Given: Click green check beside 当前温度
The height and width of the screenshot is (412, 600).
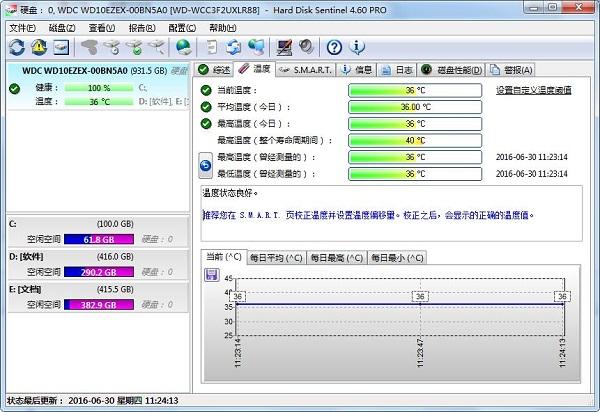Looking at the screenshot, I should tap(206, 90).
